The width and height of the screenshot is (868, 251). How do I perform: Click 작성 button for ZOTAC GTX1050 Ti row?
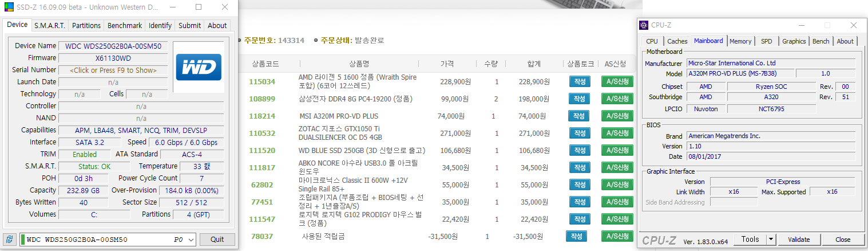coord(580,133)
